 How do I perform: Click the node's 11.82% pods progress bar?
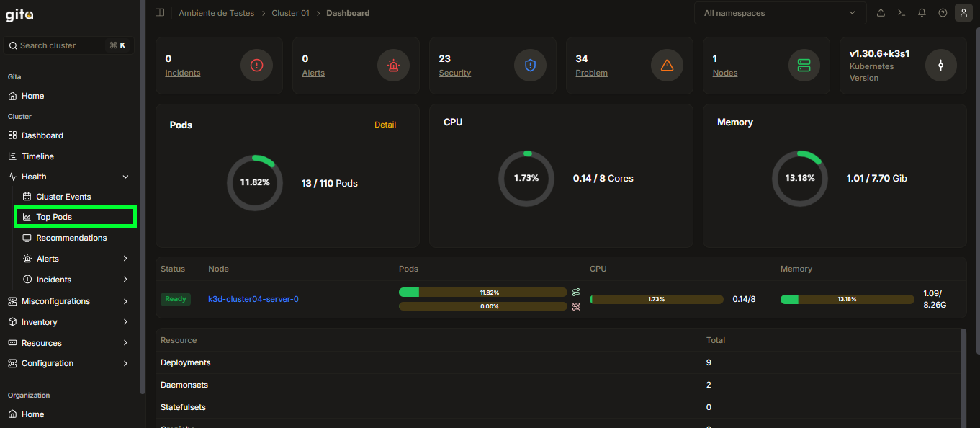(483, 293)
